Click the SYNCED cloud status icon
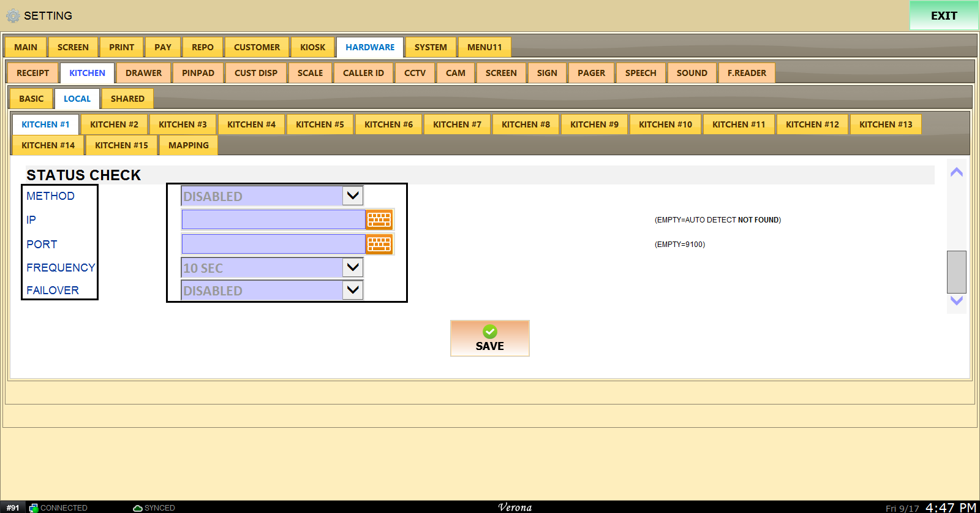This screenshot has height=513, width=980. tap(138, 508)
